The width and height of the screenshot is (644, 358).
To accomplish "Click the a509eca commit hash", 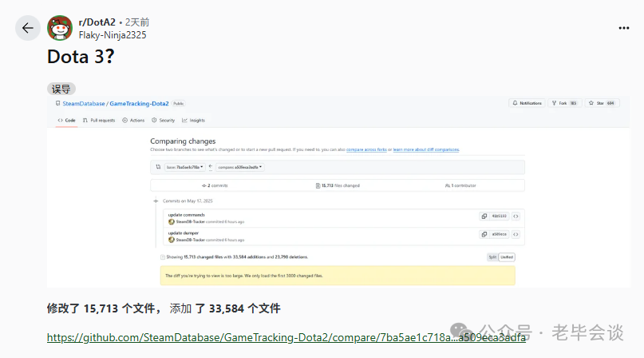I will pyautogui.click(x=499, y=234).
